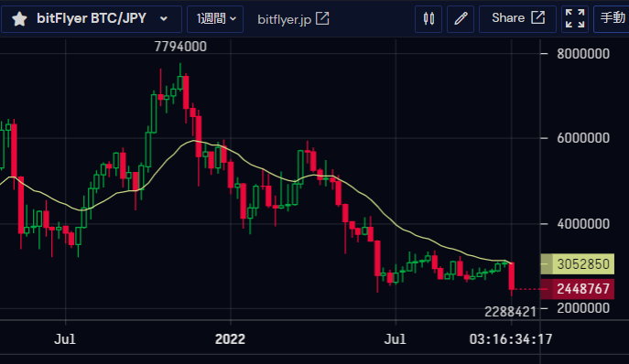Click the favorite star icon

pos(19,19)
